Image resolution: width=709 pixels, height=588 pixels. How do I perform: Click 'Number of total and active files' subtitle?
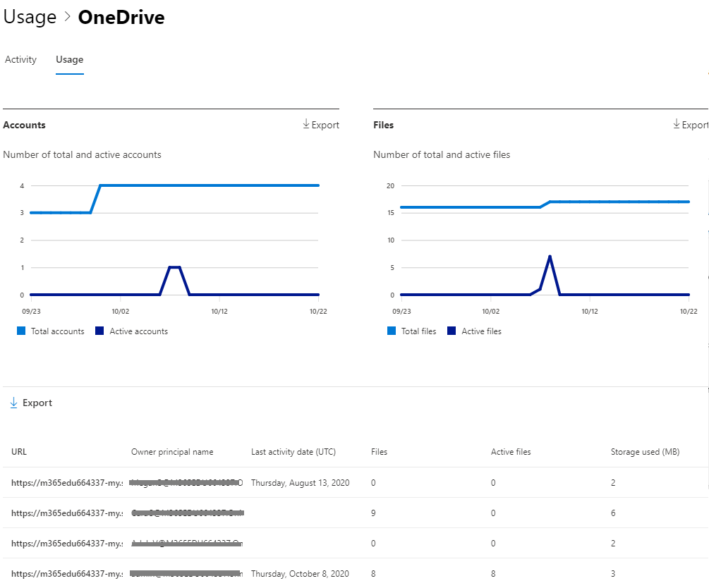(442, 154)
